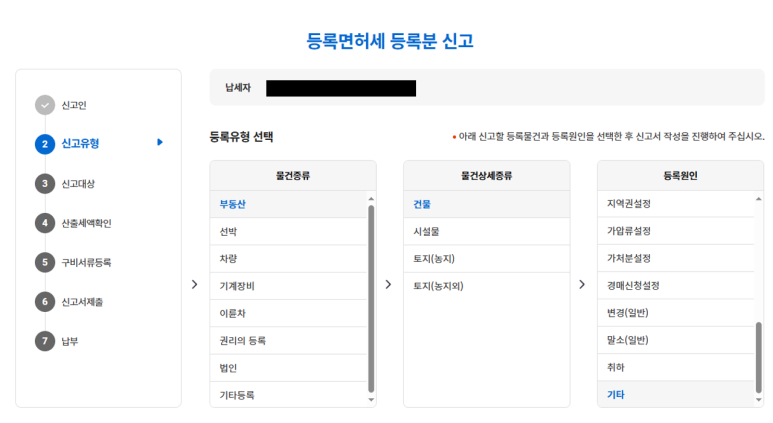The width and height of the screenshot is (773, 423).
Task: Go to 신고서제출 step label
Action: click(x=82, y=302)
